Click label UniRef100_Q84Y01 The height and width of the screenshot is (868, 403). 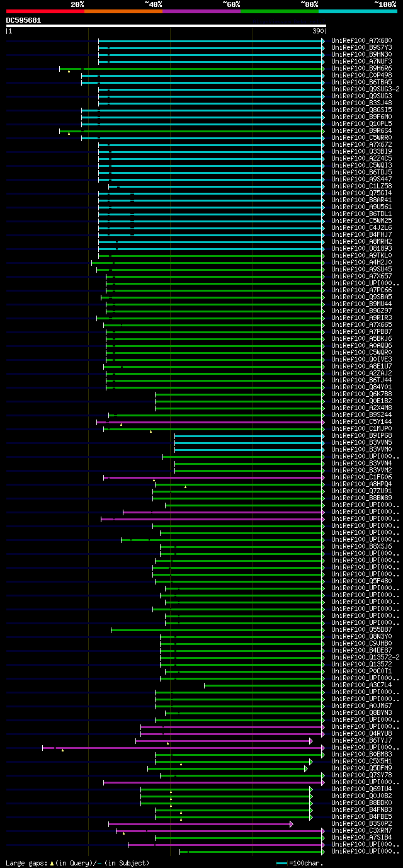point(361,387)
